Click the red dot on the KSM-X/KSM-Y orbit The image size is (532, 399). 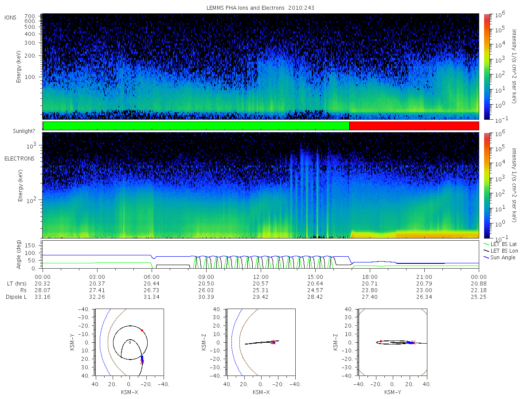tap(142, 330)
